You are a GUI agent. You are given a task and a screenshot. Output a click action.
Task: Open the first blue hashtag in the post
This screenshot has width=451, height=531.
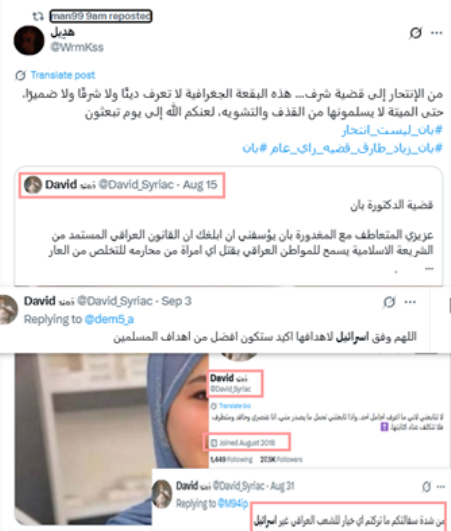coord(392,130)
